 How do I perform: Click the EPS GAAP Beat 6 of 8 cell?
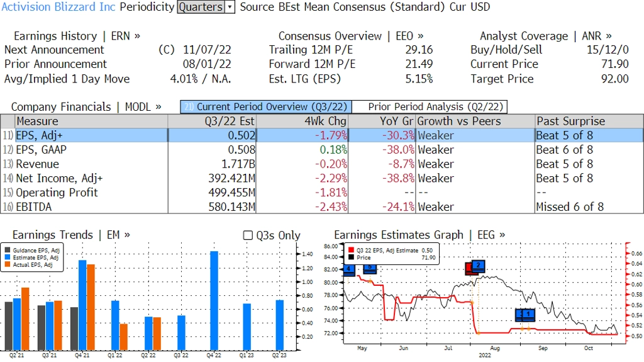click(x=589, y=150)
